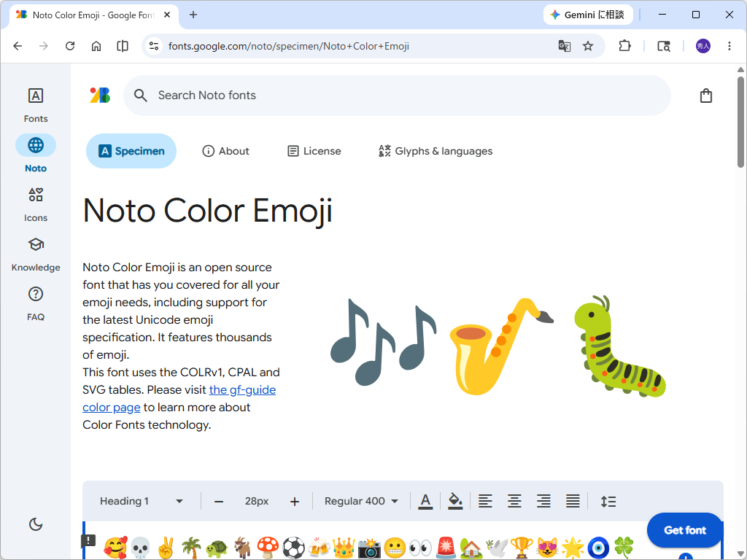
Task: Open the Chrome profile avatar
Action: pyautogui.click(x=703, y=46)
